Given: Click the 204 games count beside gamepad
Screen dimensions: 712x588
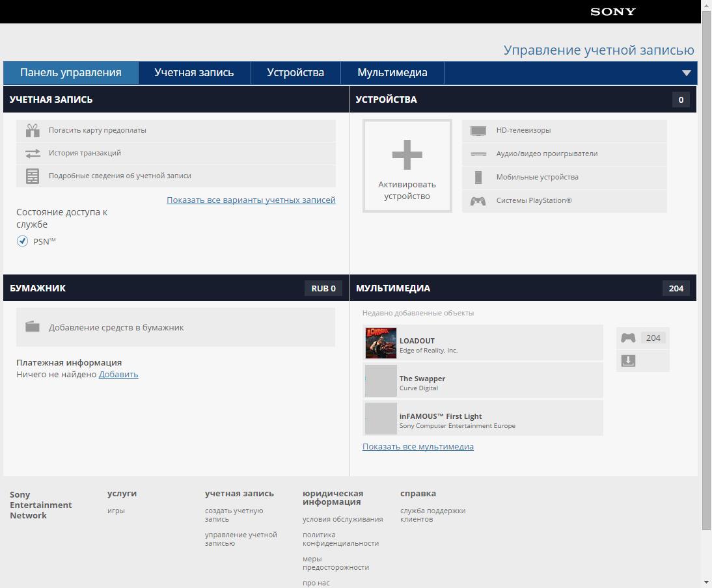Looking at the screenshot, I should (x=653, y=338).
